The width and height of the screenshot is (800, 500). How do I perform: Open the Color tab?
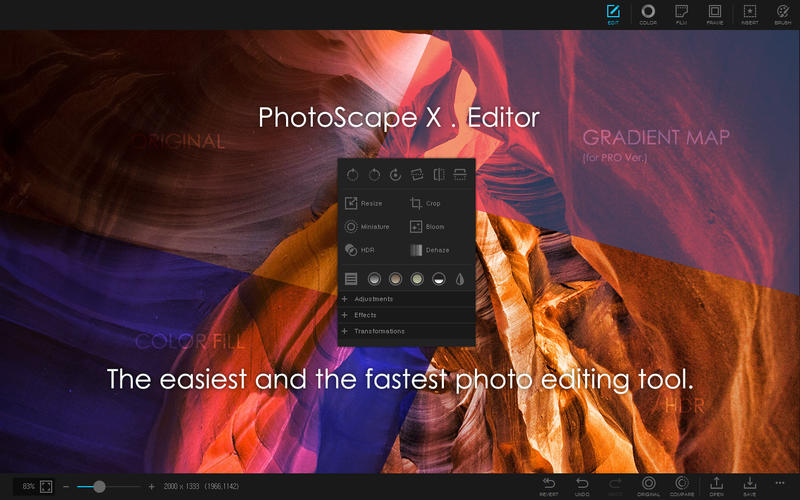click(x=648, y=14)
